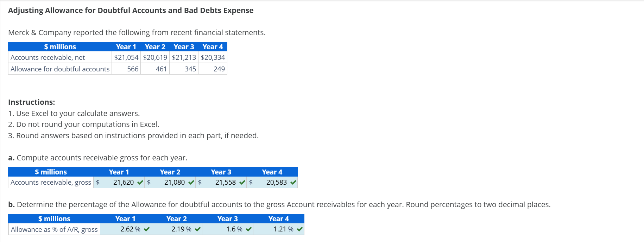Click the green checkmark beside 21,620

[x=140, y=182]
